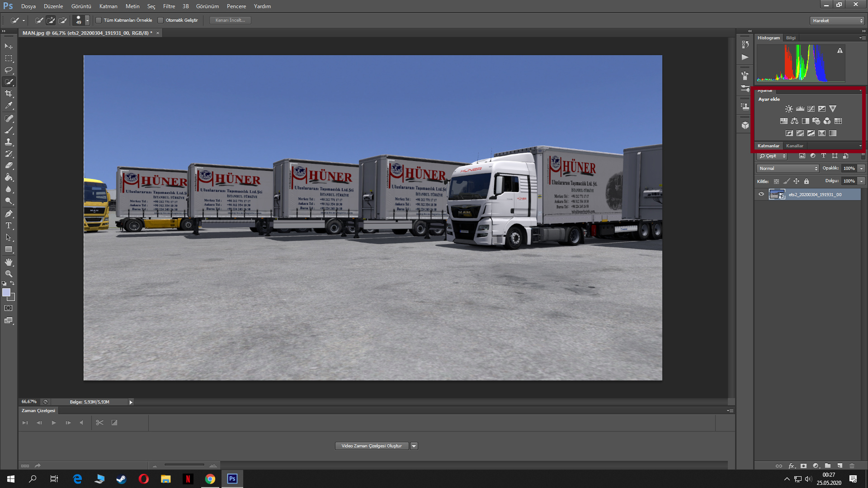The image size is (868, 488).
Task: Pick the Eraser tool
Action: click(9, 165)
